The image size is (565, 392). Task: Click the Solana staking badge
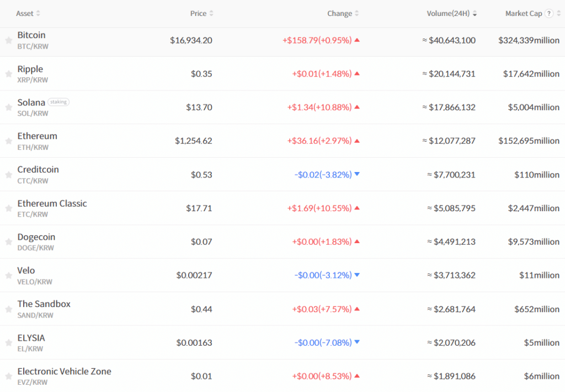click(x=58, y=102)
